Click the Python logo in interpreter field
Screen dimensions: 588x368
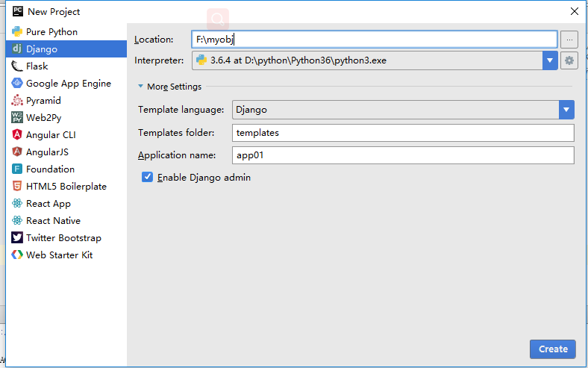pos(201,60)
